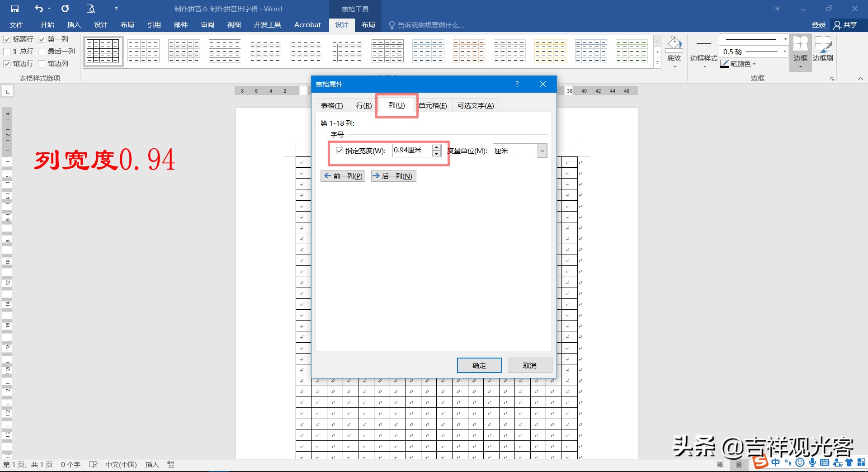Expand the 度量单位 unit dropdown
The height and width of the screenshot is (472, 868).
tap(542, 151)
